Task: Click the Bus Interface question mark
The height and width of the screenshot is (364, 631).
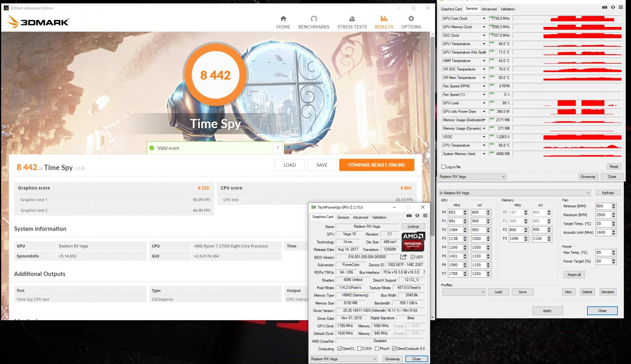Action: (x=424, y=272)
